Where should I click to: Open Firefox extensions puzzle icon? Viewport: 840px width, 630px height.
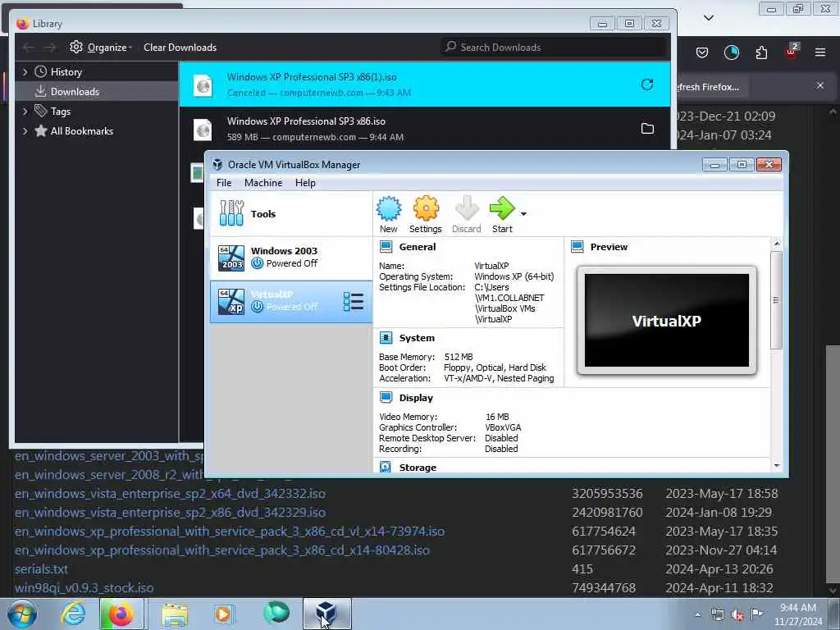point(761,52)
